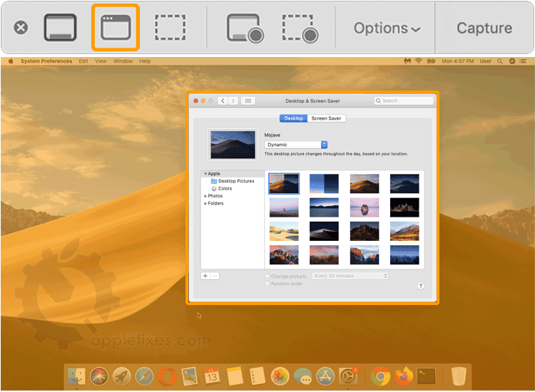This screenshot has height=392, width=535.
Task: Go forward in System Preferences
Action: coord(233,101)
